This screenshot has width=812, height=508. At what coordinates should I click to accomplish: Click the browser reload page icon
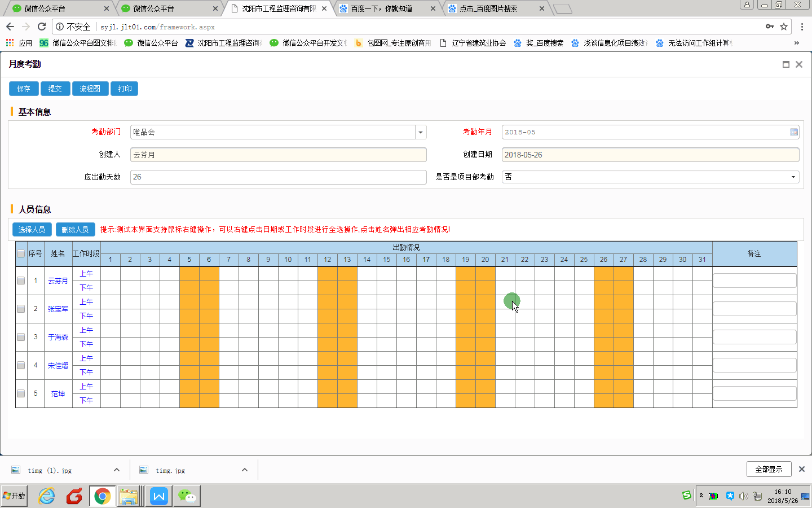click(x=41, y=27)
